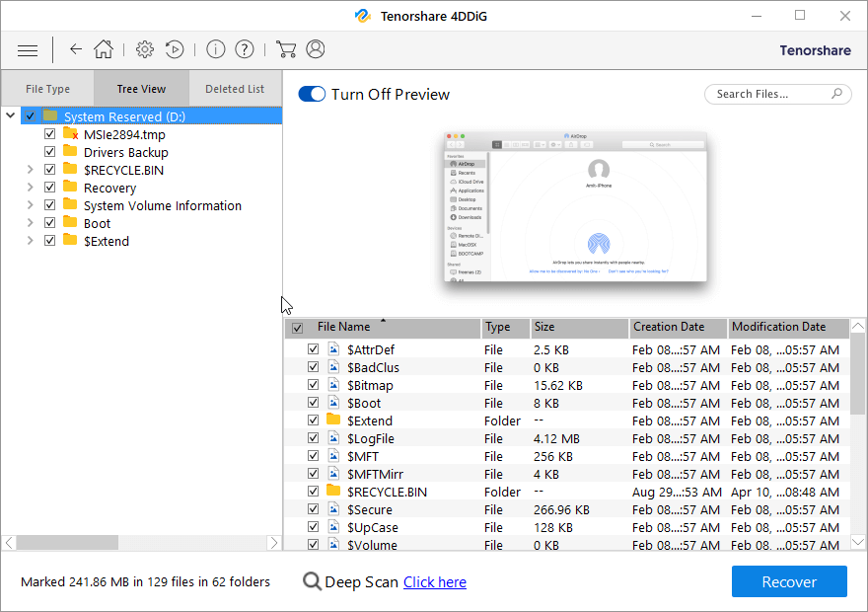This screenshot has height=612, width=868.
Task: Open the help question mark icon
Action: [245, 49]
